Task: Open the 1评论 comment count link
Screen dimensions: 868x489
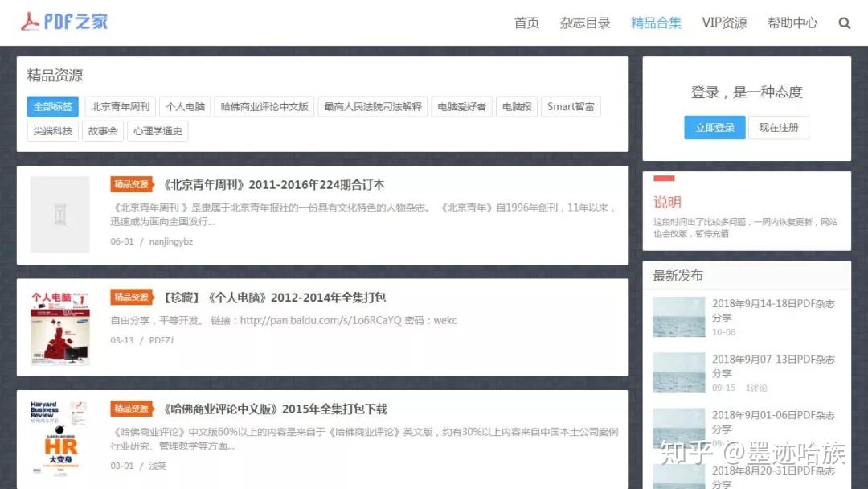Action: pos(756,388)
